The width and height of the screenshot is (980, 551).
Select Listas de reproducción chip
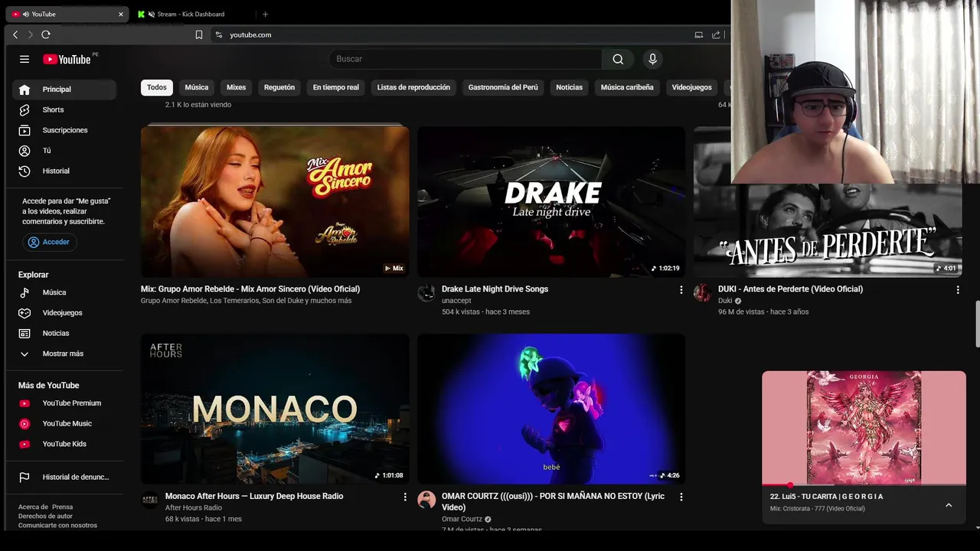[x=413, y=87]
